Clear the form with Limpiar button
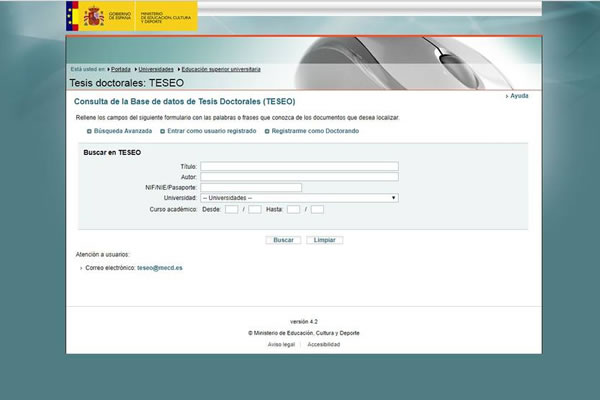The height and width of the screenshot is (400, 600). pos(324,240)
